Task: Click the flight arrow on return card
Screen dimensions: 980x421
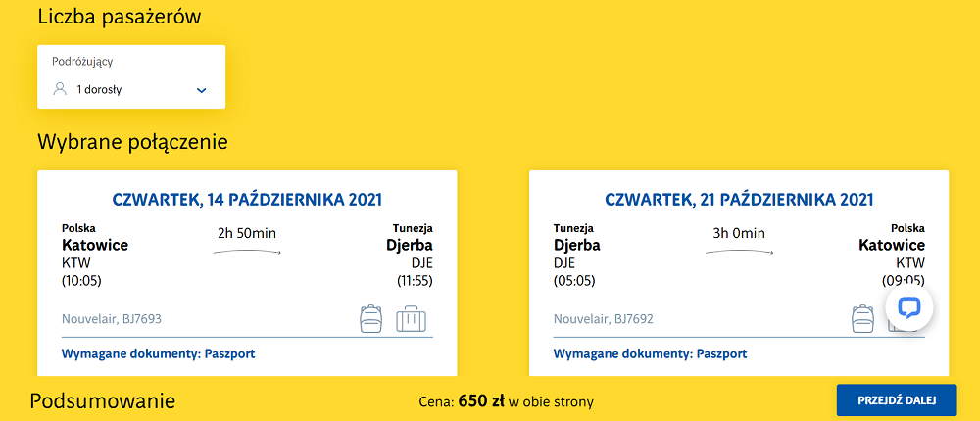Action: pyautogui.click(x=739, y=252)
